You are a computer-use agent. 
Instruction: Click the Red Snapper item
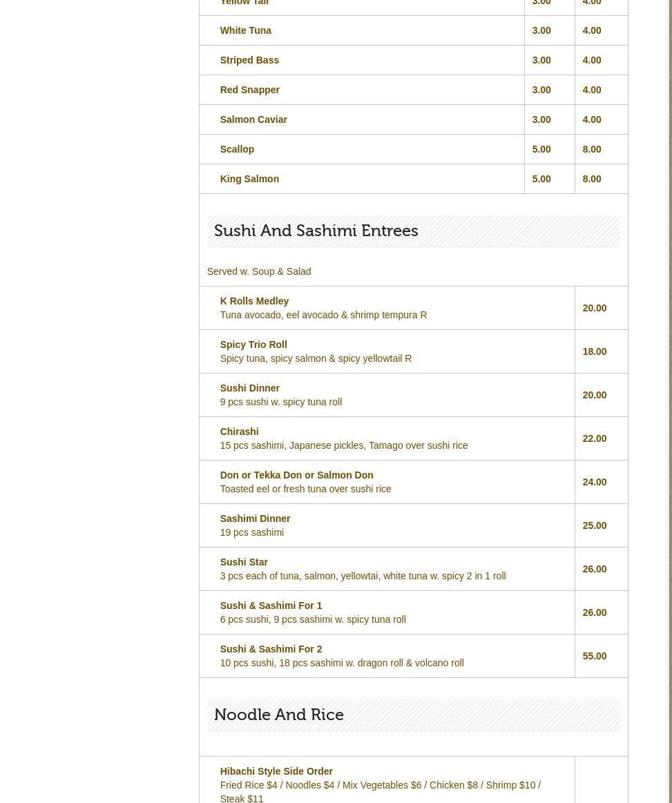pyautogui.click(x=249, y=90)
